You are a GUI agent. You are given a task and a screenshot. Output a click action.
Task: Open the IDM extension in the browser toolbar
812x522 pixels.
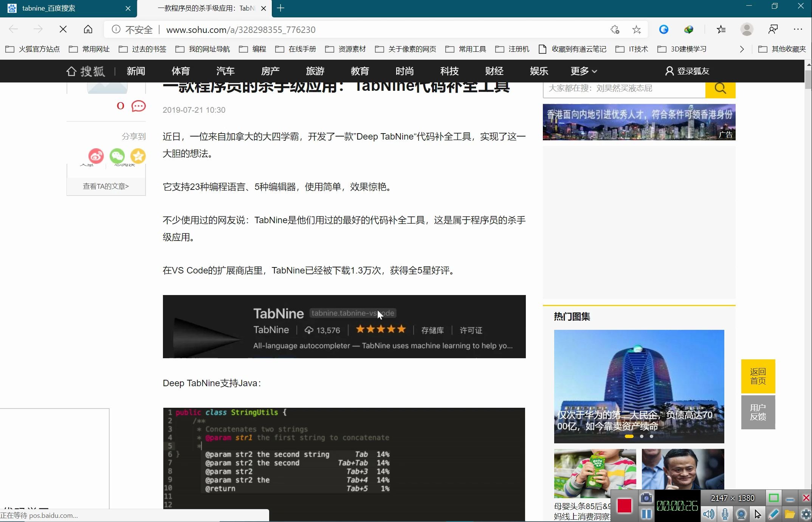pos(689,29)
